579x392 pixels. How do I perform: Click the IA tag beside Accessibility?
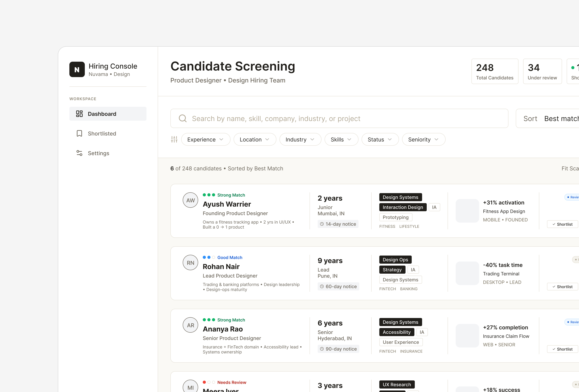pos(422,332)
